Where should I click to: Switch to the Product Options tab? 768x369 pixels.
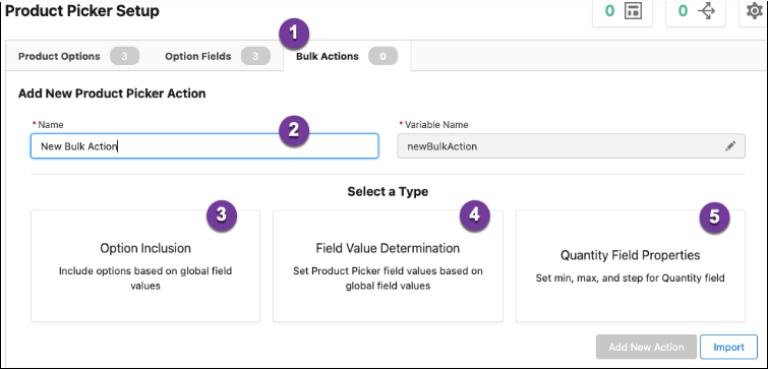[78, 56]
